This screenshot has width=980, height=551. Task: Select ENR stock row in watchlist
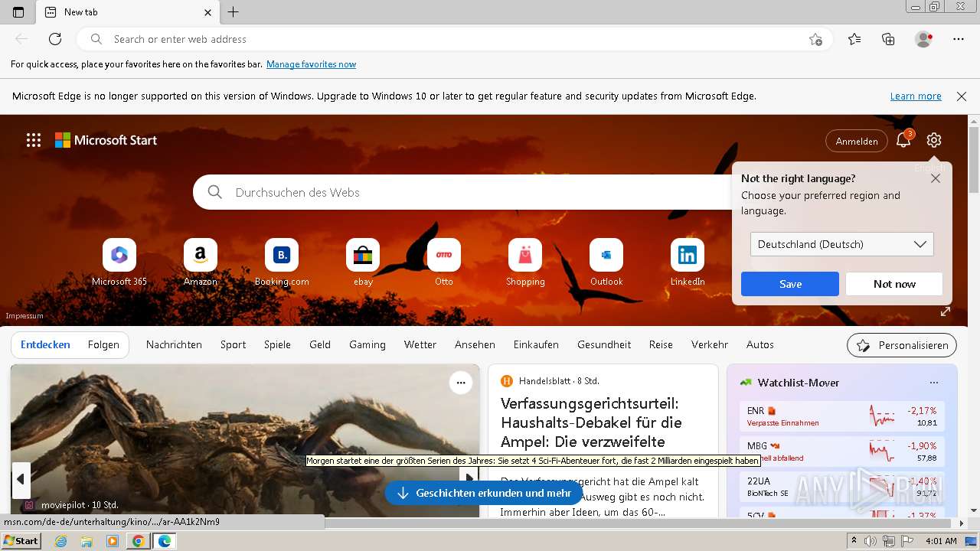[x=842, y=416]
